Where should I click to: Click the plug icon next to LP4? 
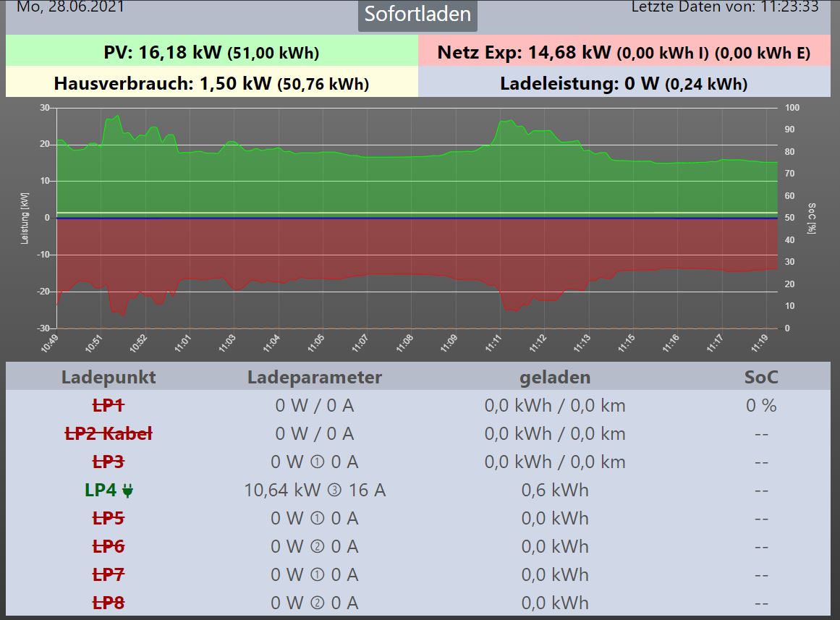coord(128,491)
